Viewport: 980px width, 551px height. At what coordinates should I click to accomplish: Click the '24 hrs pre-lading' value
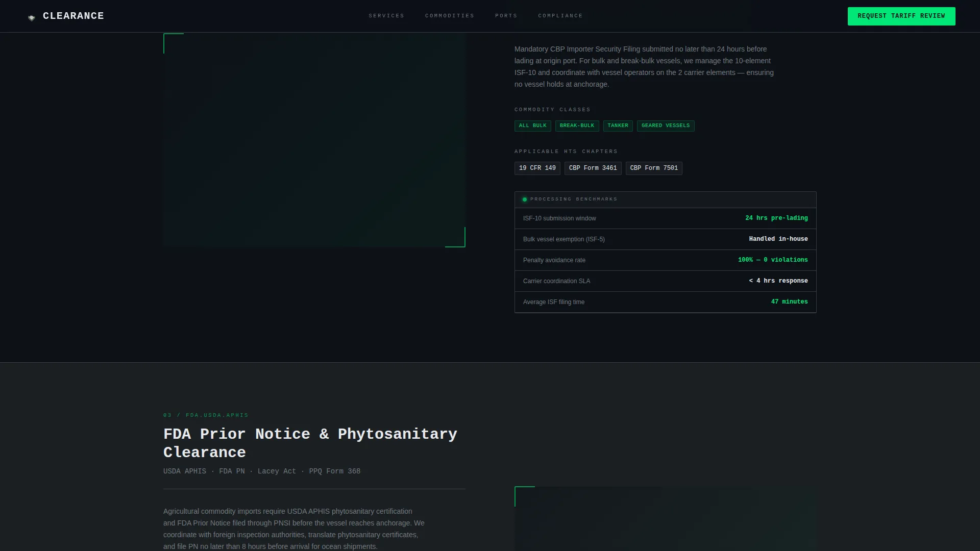(776, 218)
